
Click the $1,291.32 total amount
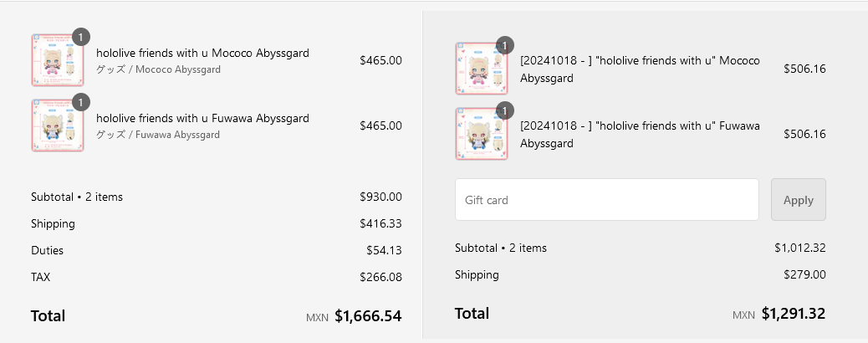coord(793,314)
